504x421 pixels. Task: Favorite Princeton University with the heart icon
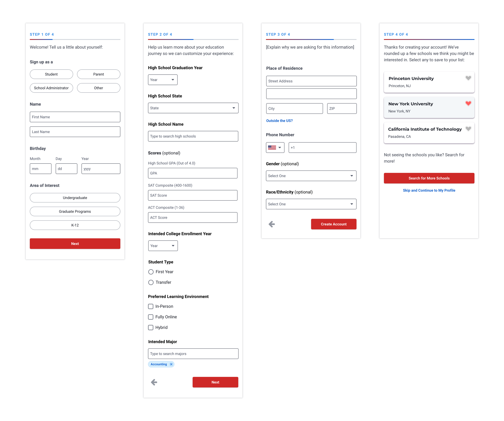468,78
